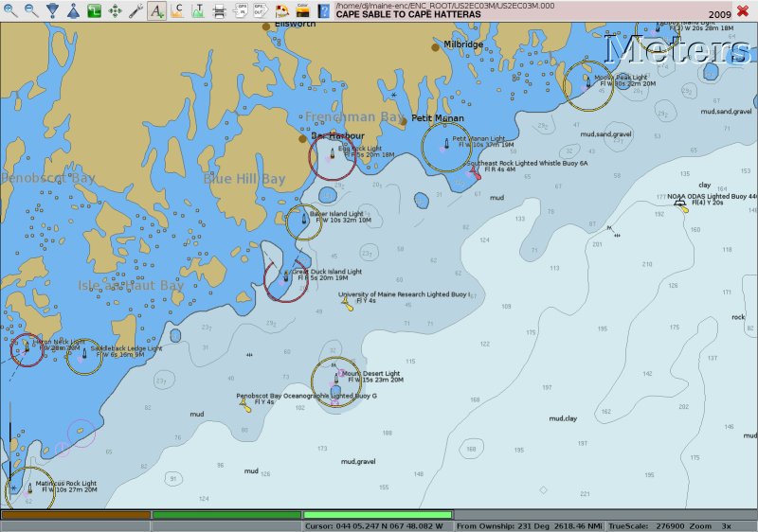Image resolution: width=758 pixels, height=532 pixels.
Task: Enable Auto Follow ownship icon
Action: [115, 11]
